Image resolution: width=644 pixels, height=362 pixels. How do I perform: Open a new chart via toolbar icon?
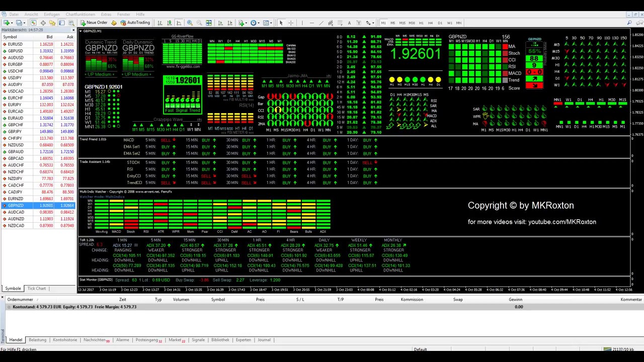point(7,23)
